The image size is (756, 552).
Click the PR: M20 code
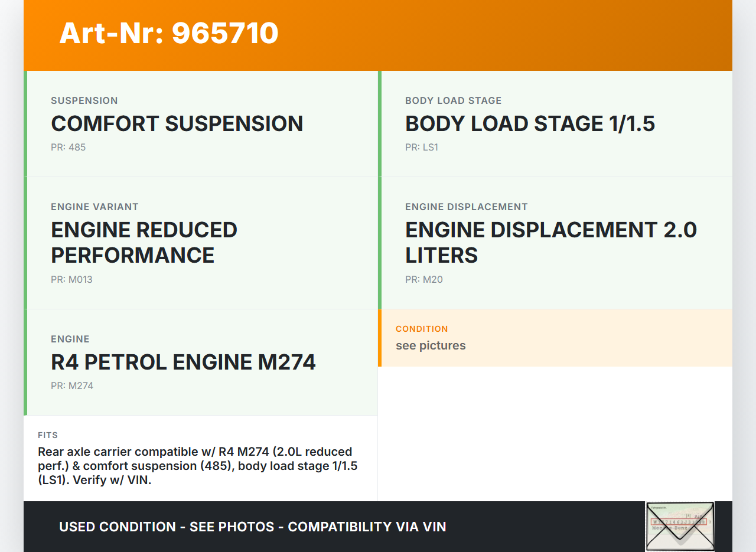[x=423, y=279]
